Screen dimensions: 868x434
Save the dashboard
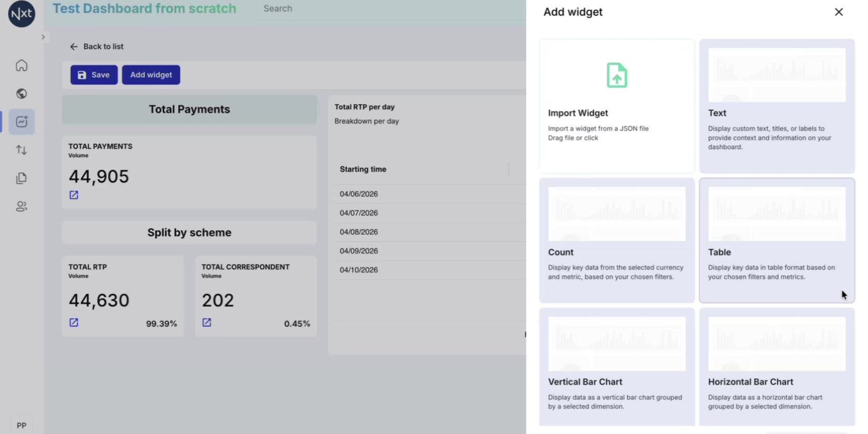point(94,75)
